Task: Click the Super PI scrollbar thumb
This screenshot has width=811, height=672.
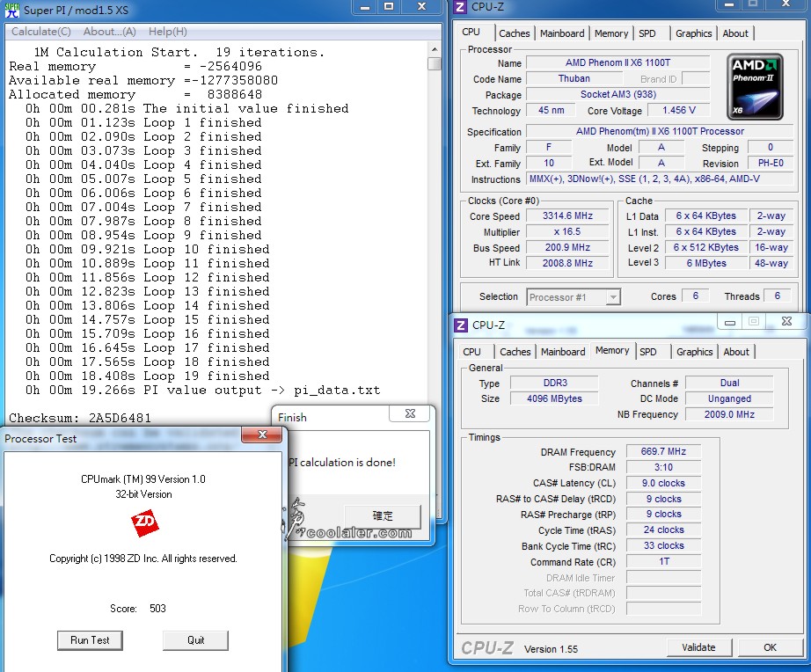Action: click(435, 63)
